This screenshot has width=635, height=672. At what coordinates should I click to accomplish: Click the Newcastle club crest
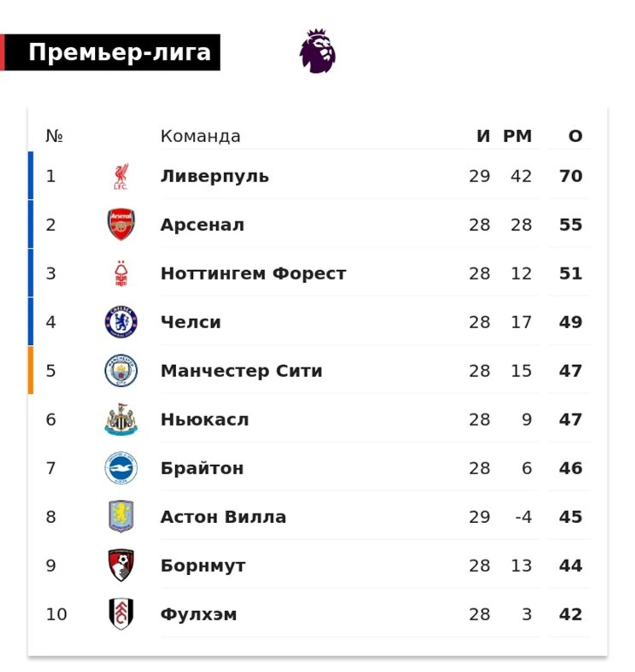121,419
